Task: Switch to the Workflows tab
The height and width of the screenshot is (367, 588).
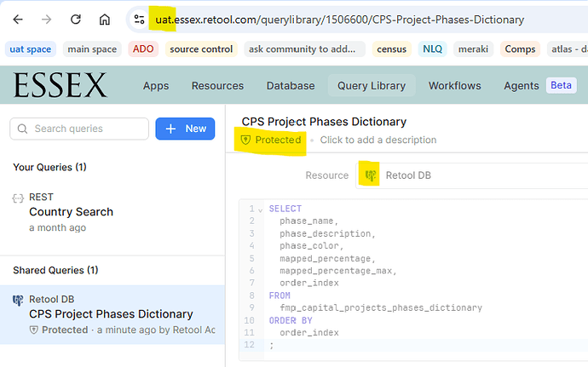Action: 454,86
